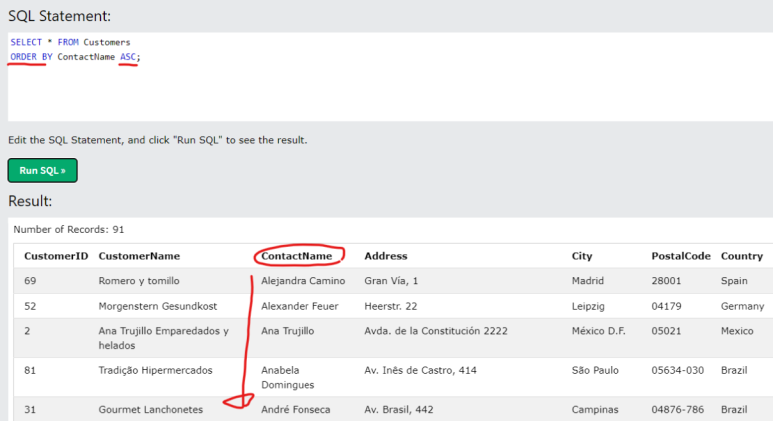Select 'Av. Inês de Castro, 414' cell
The image size is (773, 421).
pyautogui.click(x=421, y=370)
